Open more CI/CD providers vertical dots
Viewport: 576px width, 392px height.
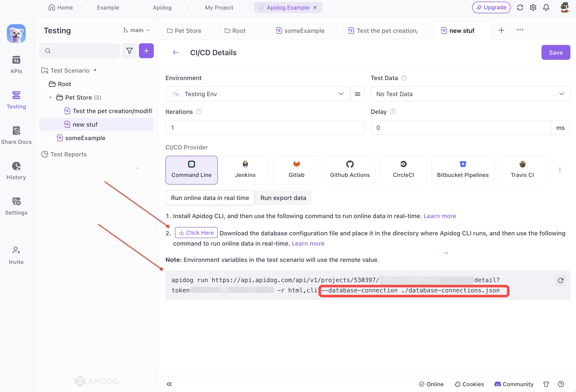click(x=560, y=170)
